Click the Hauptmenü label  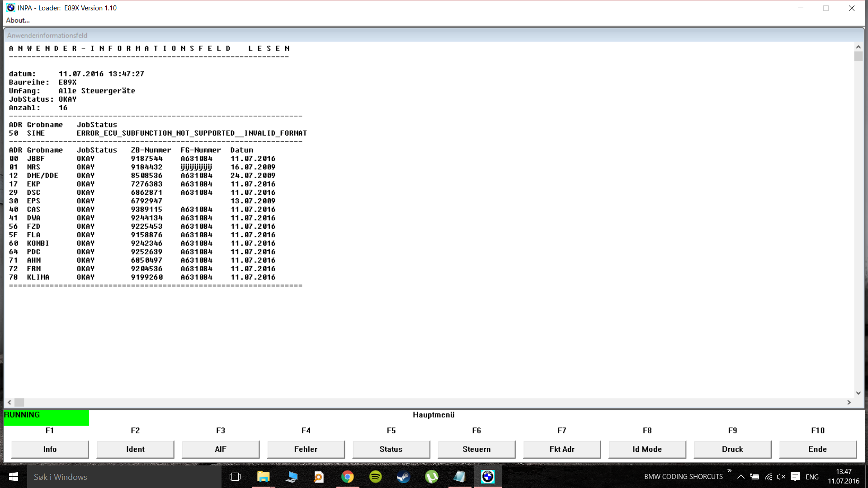click(434, 415)
